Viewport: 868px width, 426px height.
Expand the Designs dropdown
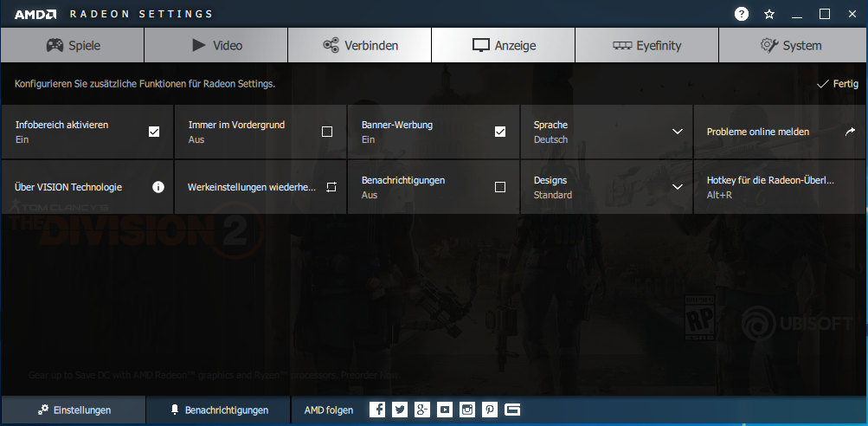(677, 187)
